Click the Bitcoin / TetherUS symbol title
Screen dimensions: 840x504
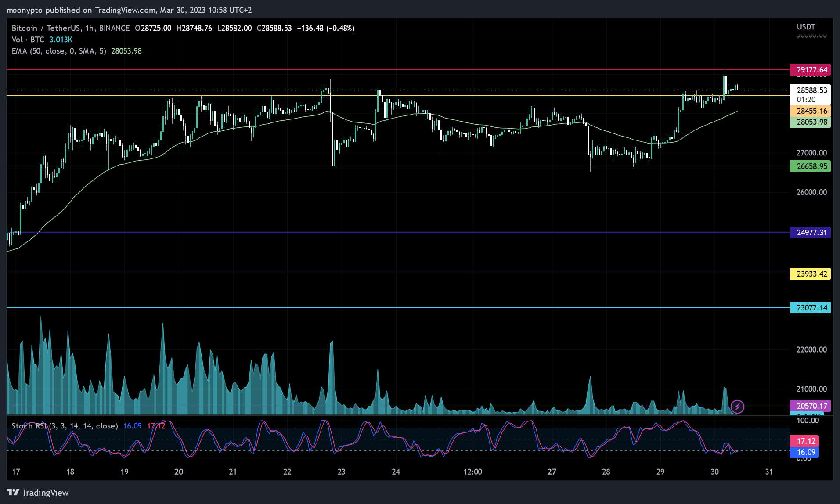pyautogui.click(x=71, y=28)
